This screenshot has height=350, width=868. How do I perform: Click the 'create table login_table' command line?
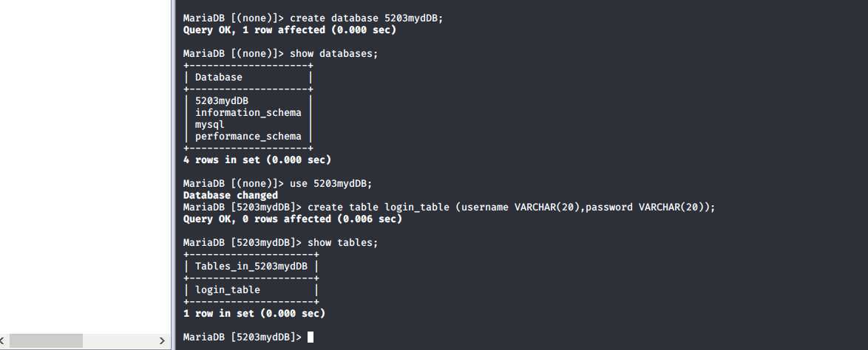coord(511,207)
